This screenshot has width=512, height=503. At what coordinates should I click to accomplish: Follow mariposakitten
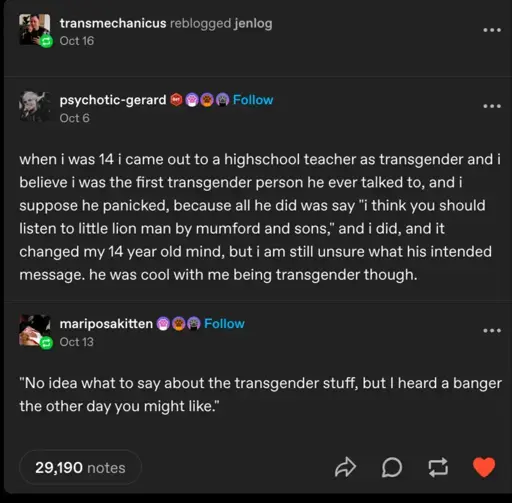click(224, 324)
